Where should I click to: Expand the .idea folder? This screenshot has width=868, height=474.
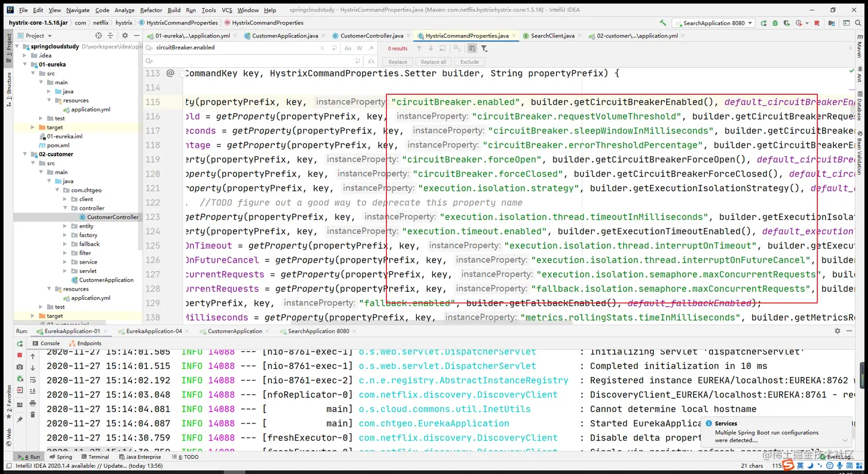[25, 56]
